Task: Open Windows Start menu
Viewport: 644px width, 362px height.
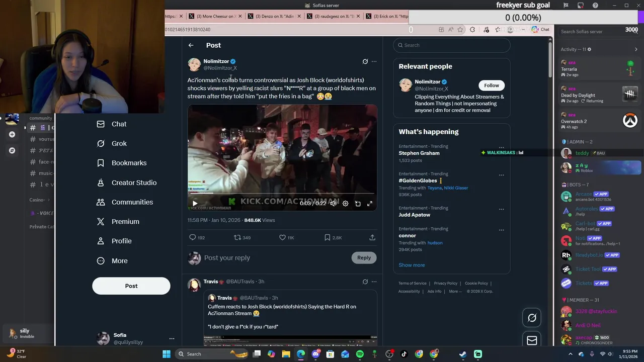Action: point(167,354)
